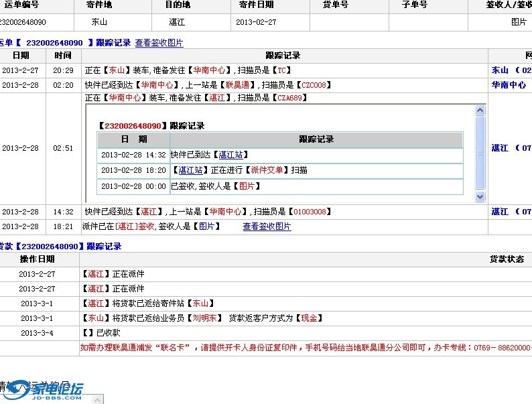Viewport: 532px width, 404px height.
Task: Click the inner panel vertical scrollbar thumb
Action: (480, 153)
